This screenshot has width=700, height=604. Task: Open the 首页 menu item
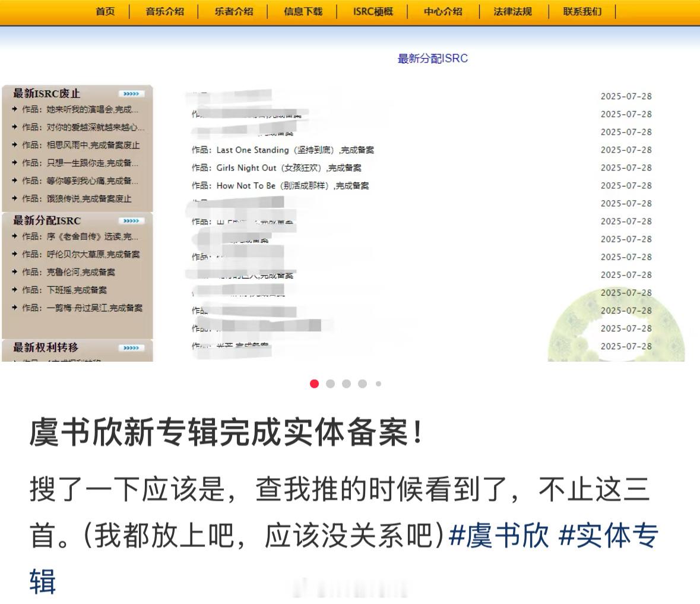105,12
